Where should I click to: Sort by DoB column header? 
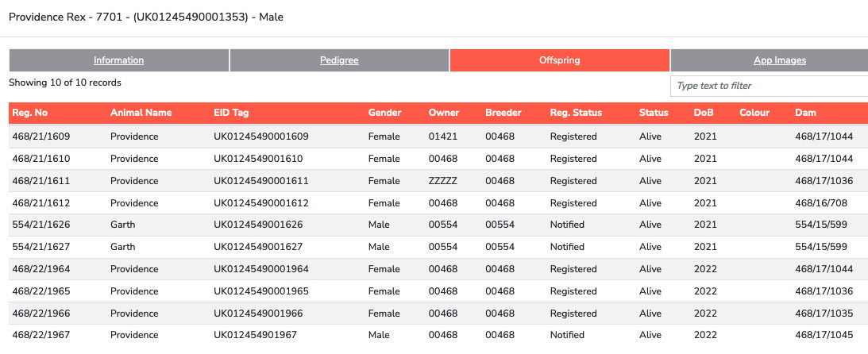pos(704,113)
